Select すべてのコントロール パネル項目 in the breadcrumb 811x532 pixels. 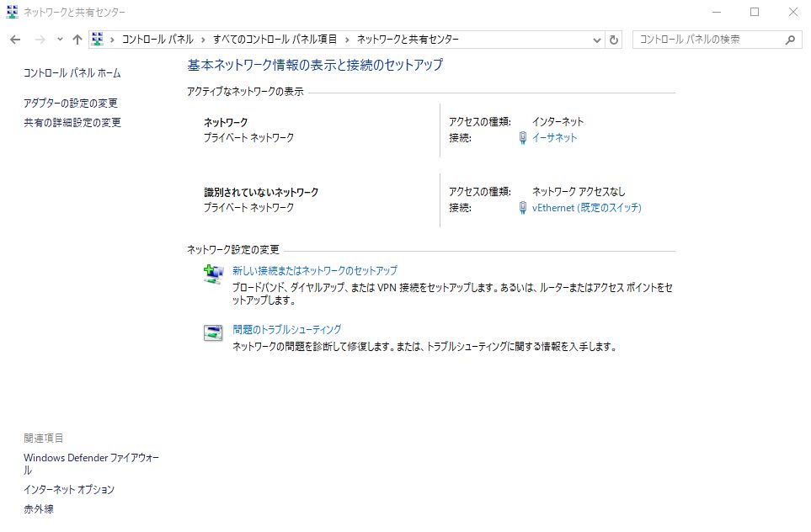point(275,40)
